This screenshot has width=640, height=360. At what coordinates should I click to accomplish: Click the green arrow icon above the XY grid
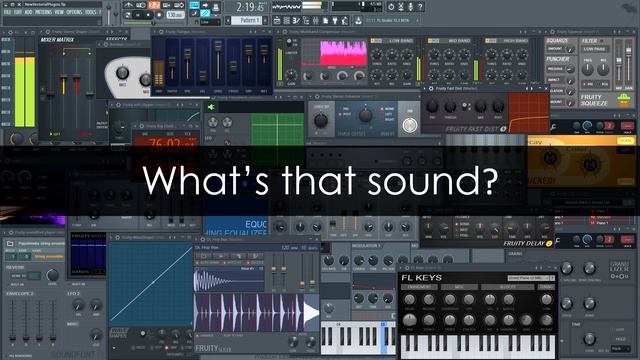[x=211, y=107]
